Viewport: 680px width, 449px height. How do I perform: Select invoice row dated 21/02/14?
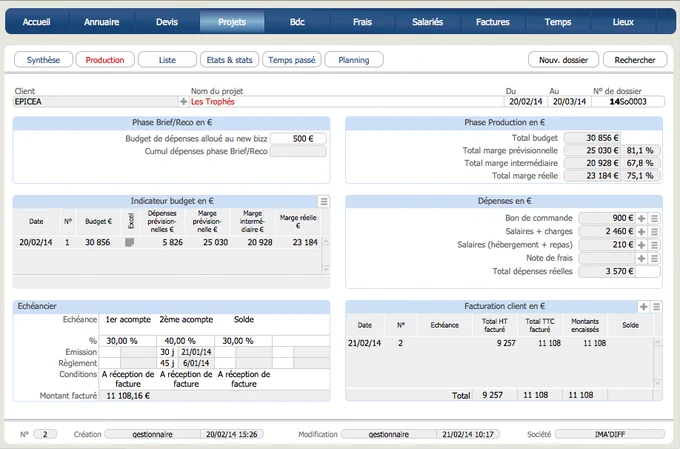(500, 343)
